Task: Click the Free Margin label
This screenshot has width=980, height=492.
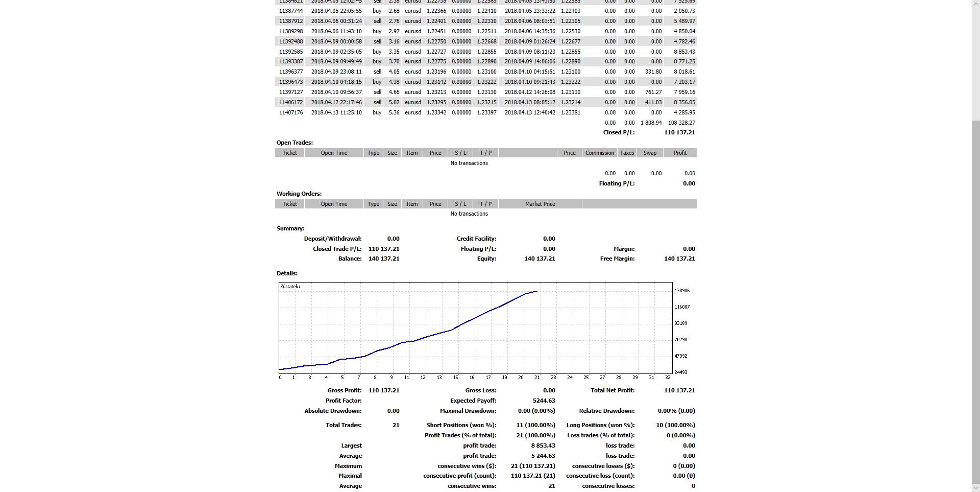Action: point(617,259)
